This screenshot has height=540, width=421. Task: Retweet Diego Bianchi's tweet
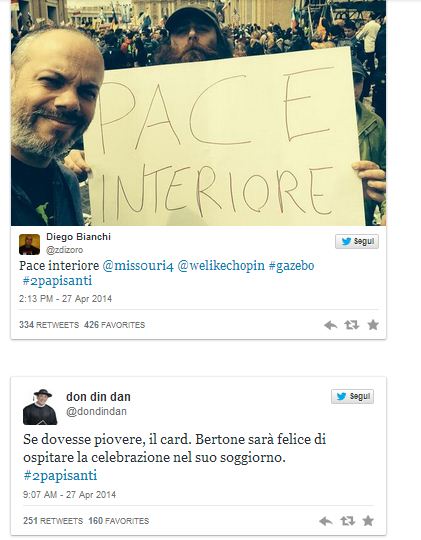[352, 325]
